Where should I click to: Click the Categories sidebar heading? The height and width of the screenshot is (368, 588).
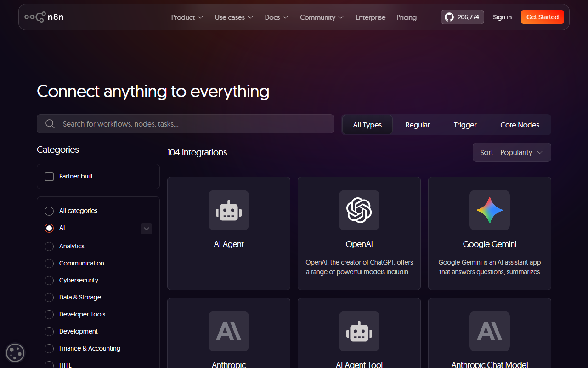tap(58, 149)
